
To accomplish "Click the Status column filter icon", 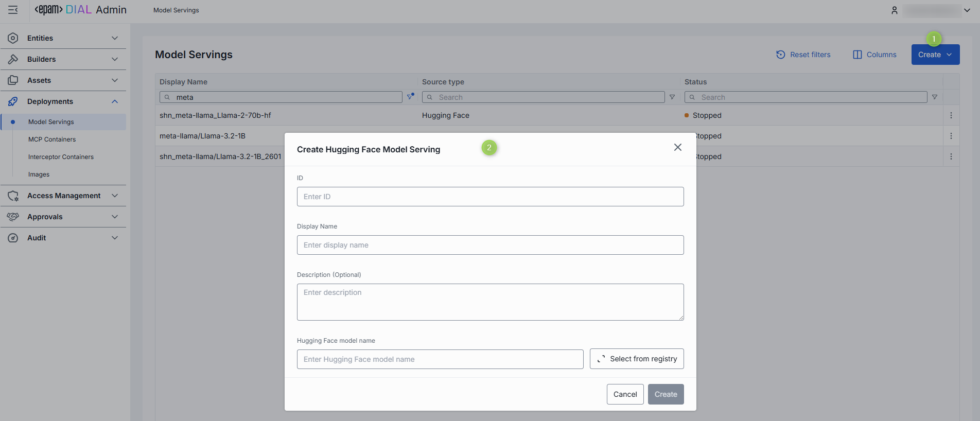I will (934, 97).
